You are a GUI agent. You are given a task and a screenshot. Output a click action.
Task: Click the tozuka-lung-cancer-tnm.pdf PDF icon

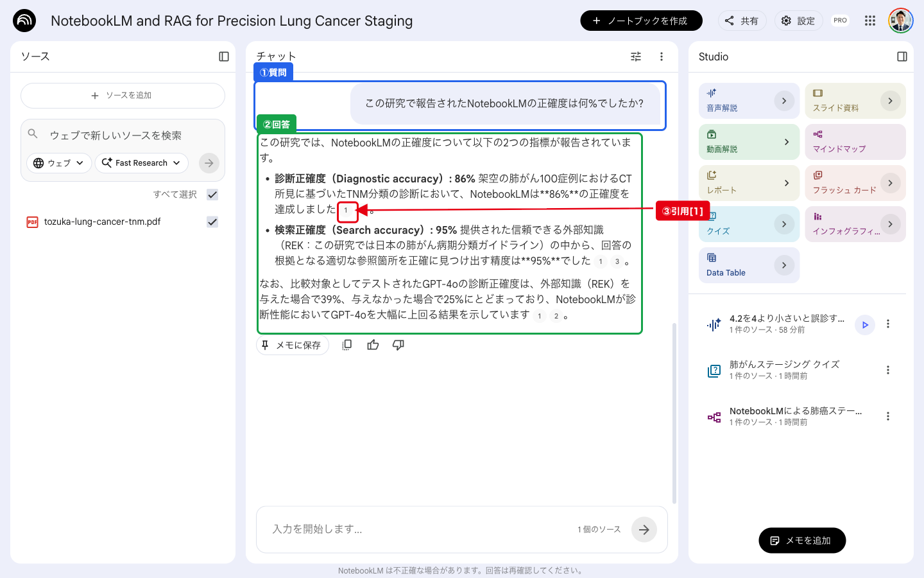[x=32, y=222]
